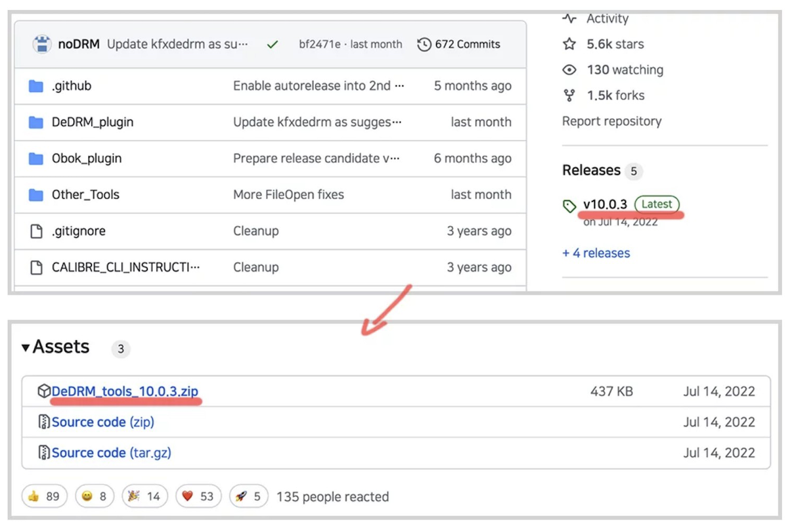Click the tag icon beside v10.0.3
792x532 pixels.
point(569,206)
